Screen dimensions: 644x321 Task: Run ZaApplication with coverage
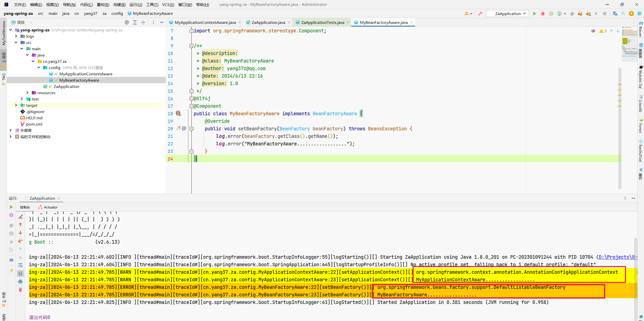[551, 14]
